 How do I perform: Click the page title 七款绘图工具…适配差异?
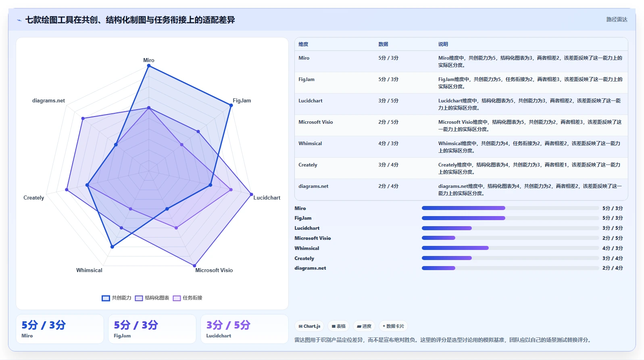[130, 20]
